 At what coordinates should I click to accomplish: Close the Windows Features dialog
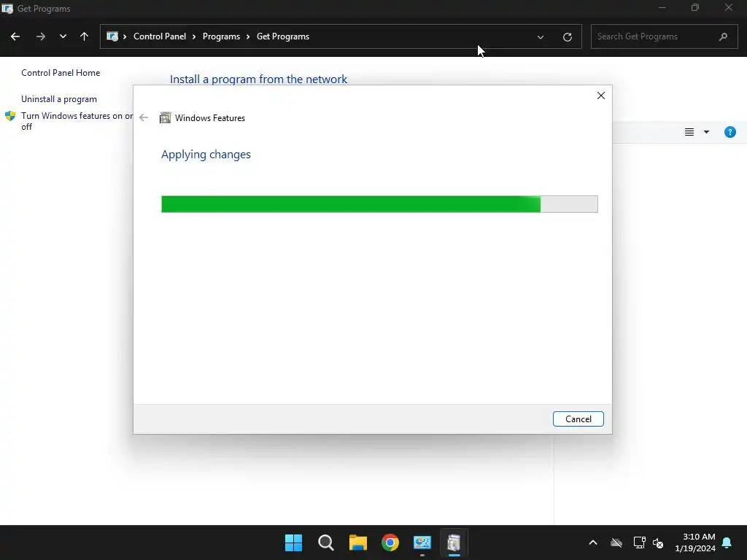point(601,96)
